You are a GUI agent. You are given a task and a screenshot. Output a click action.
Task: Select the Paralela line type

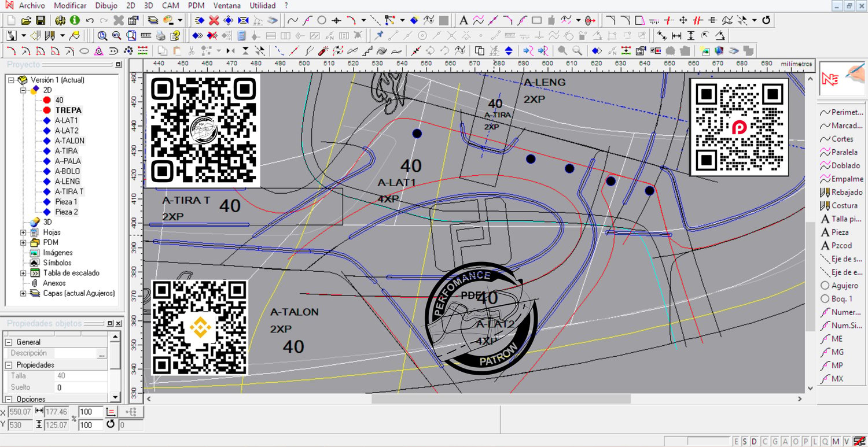tap(839, 152)
